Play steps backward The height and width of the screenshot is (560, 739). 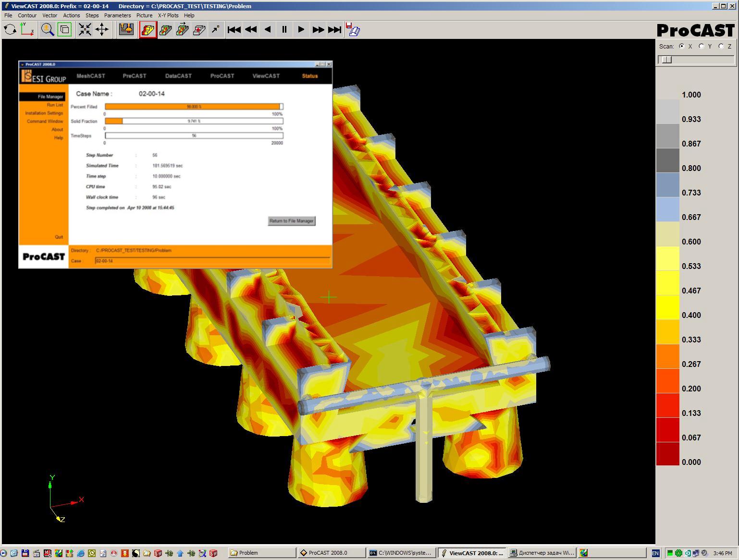tap(268, 30)
